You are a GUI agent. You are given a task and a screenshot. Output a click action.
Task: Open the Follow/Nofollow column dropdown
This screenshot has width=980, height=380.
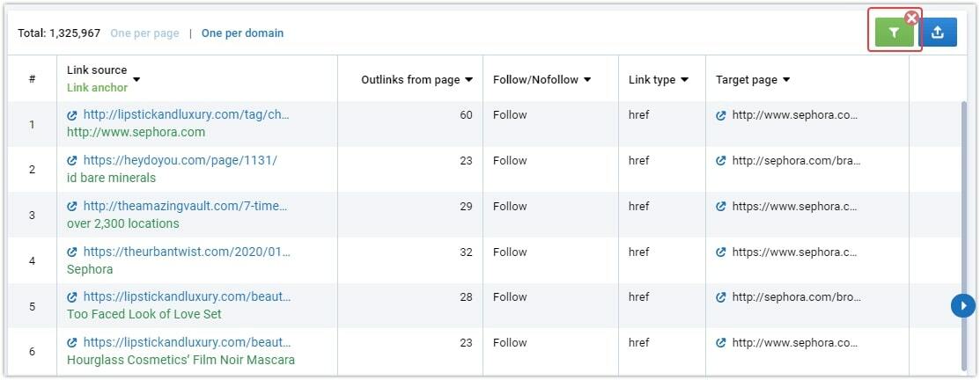(587, 80)
